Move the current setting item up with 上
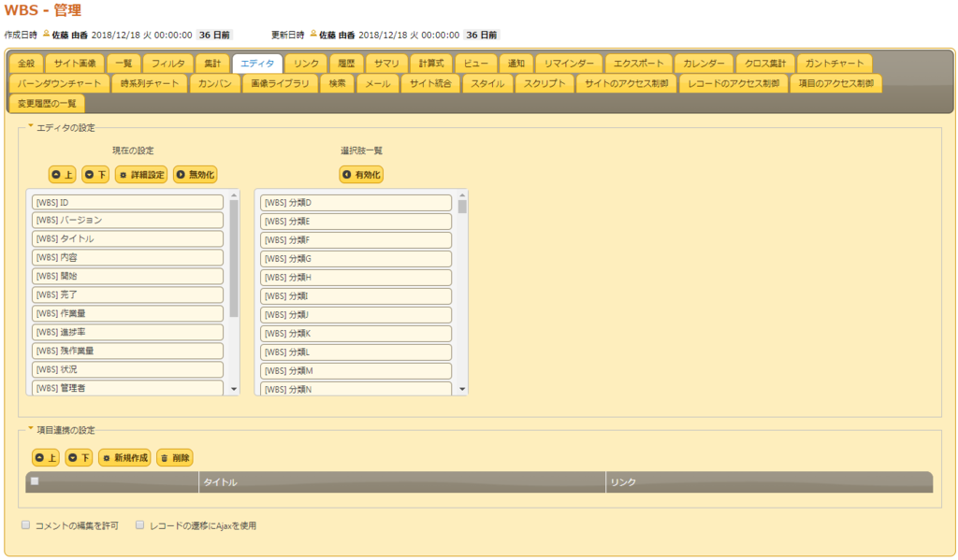The height and width of the screenshot is (560, 958). (x=63, y=175)
